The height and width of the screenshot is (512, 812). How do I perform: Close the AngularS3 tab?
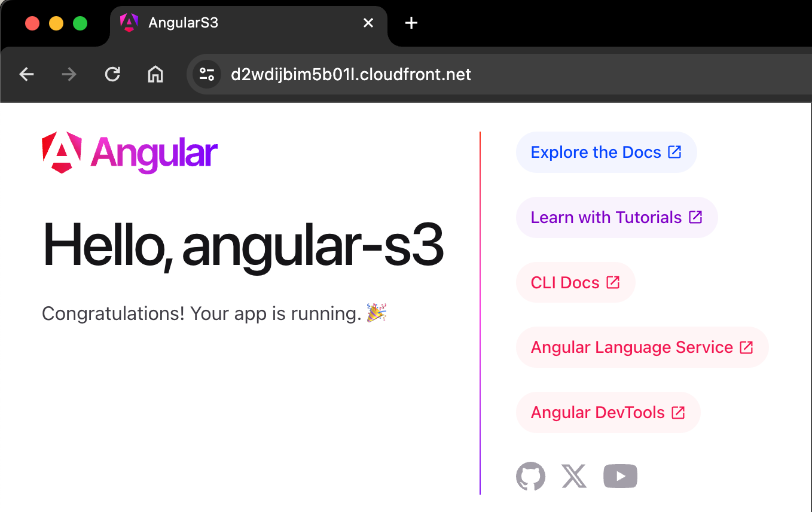pos(368,23)
